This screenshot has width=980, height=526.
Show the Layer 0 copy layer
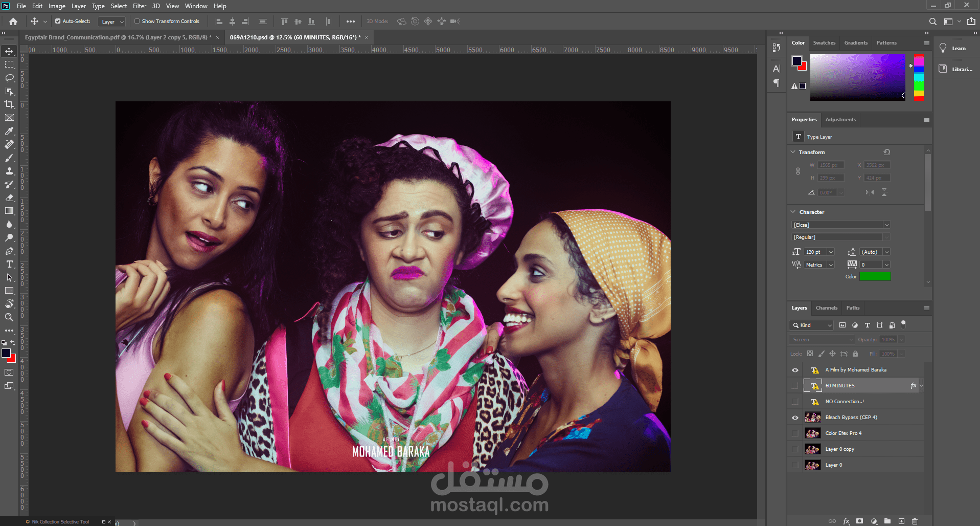tap(795, 449)
